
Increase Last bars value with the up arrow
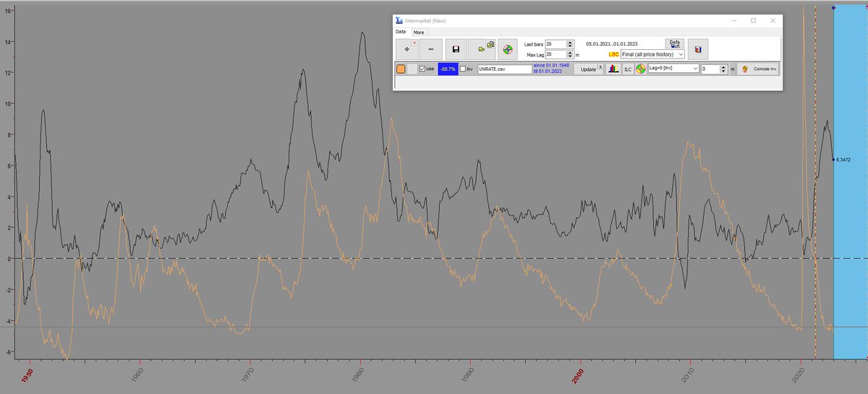pos(570,42)
